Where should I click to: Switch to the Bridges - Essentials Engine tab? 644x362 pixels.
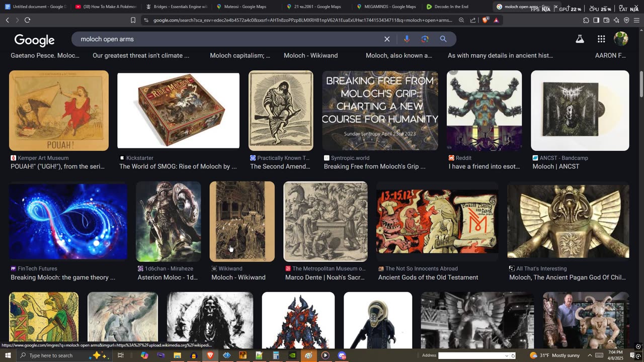(x=176, y=7)
